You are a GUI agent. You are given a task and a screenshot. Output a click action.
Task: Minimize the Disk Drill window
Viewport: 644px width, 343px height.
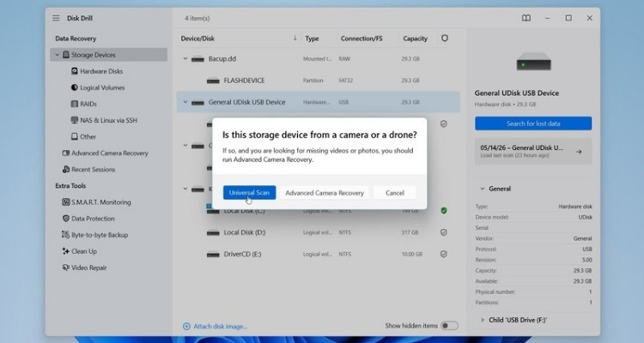pos(548,18)
